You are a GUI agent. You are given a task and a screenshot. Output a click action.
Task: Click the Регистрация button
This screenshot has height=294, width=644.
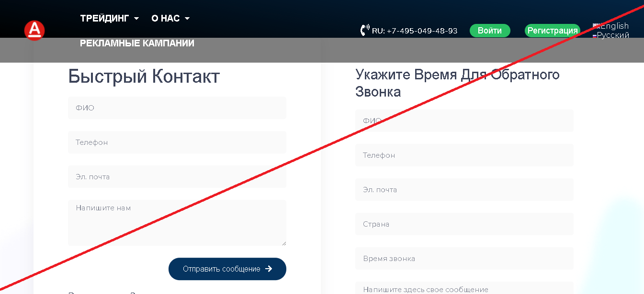(553, 31)
